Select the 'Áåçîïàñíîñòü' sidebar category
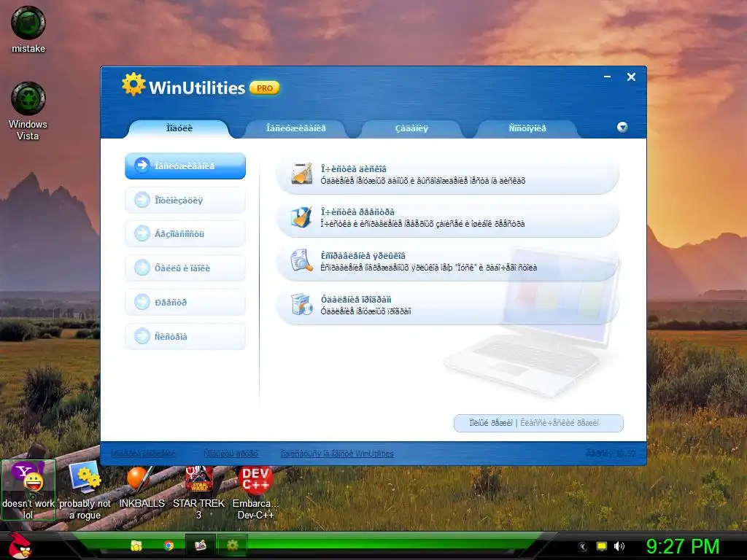The height and width of the screenshot is (560, 747). (185, 234)
